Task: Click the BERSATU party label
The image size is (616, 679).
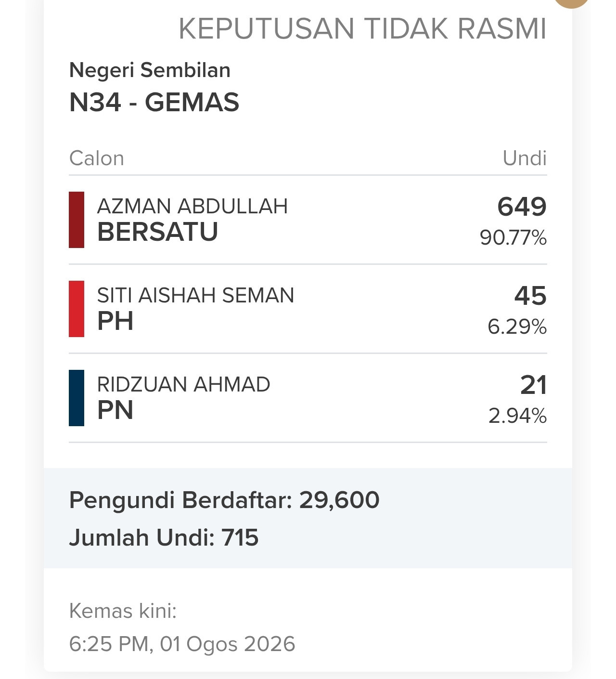Action: coord(158,232)
